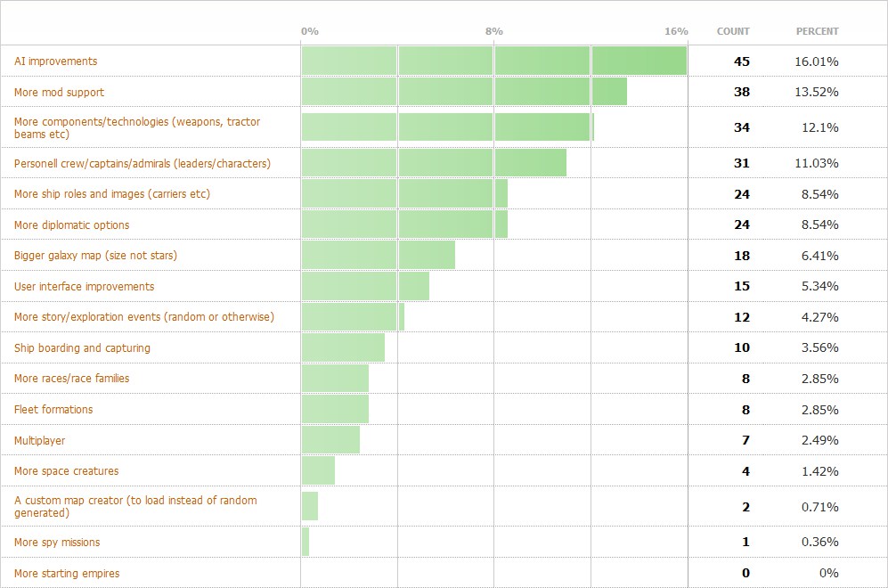Click the 12.1% percentage value

click(820, 128)
